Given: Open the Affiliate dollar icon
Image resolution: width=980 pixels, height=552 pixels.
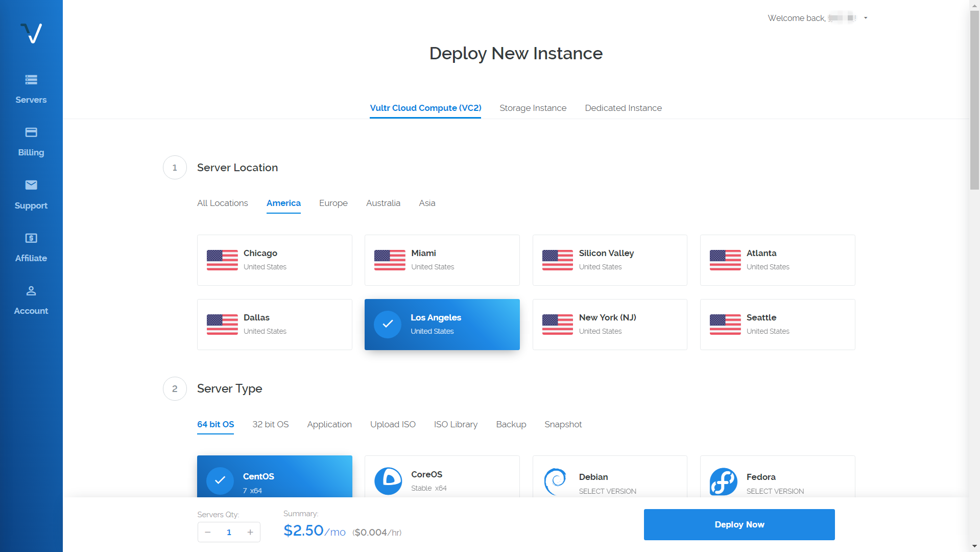Looking at the screenshot, I should pyautogui.click(x=31, y=238).
